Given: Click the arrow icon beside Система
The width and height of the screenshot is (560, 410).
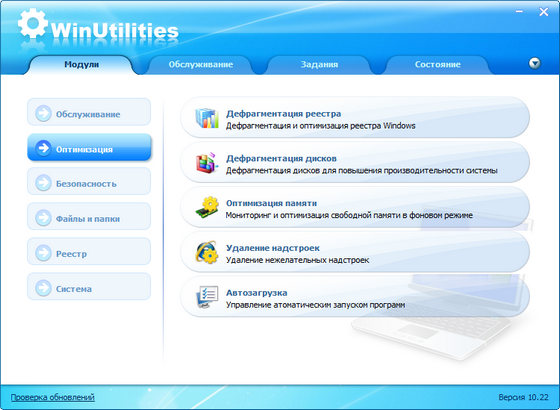Looking at the screenshot, I should tap(43, 288).
